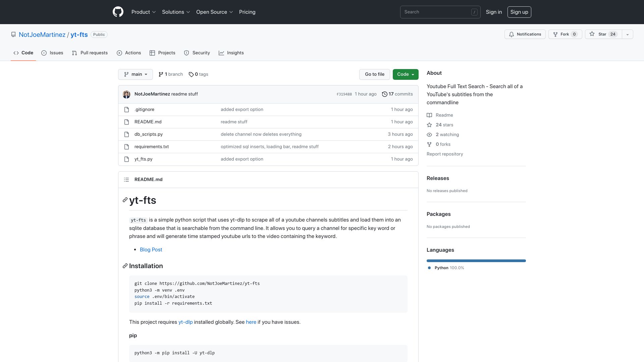The height and width of the screenshot is (362, 644).
Task: Click the book icon beside Readme
Action: click(x=429, y=115)
